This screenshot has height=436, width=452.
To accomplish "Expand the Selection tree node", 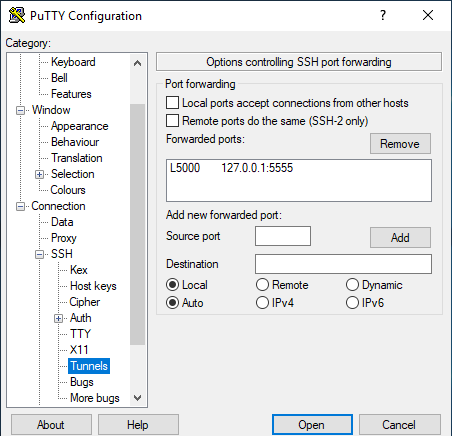I will (x=39, y=174).
